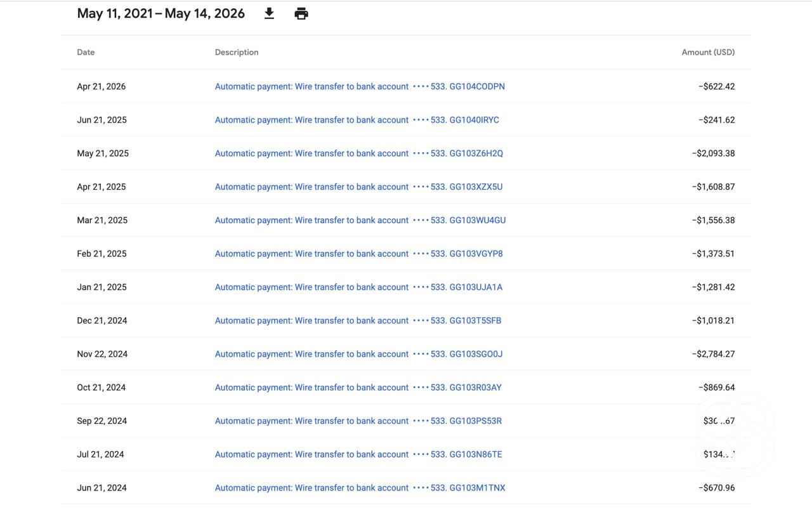Click the date Dec 21, 2024

(102, 320)
